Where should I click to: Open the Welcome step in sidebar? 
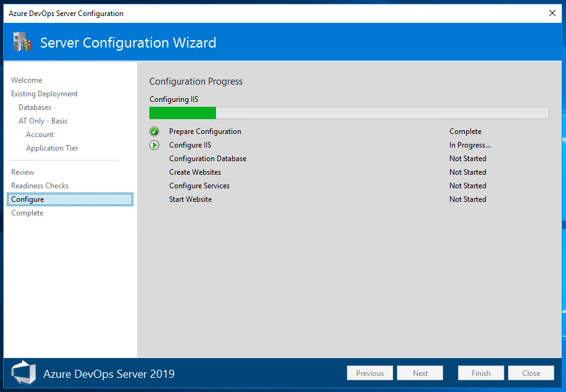pos(27,80)
